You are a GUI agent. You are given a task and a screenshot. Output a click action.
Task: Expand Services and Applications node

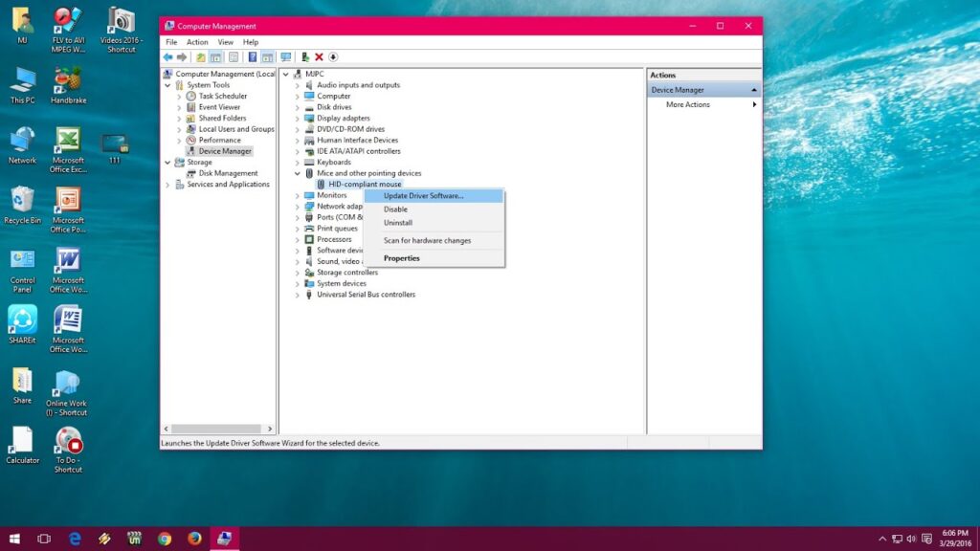tap(167, 185)
